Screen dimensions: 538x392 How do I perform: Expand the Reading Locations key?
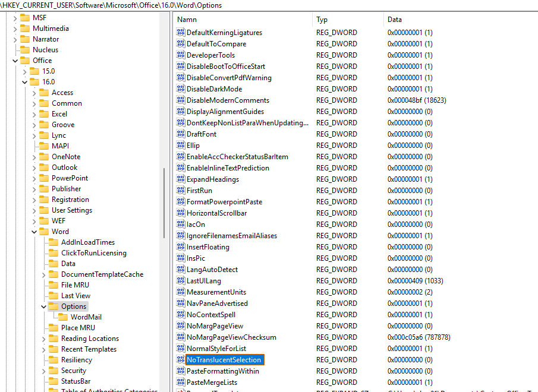coord(43,339)
